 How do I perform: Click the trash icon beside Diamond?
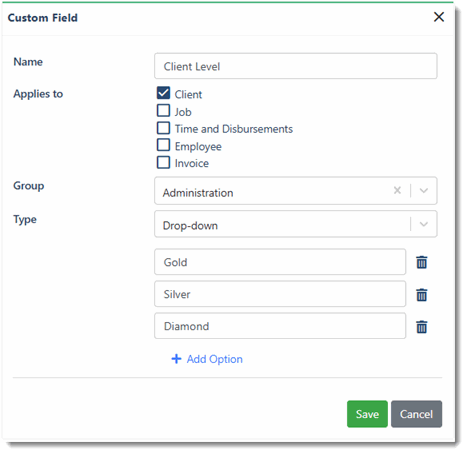tap(421, 327)
